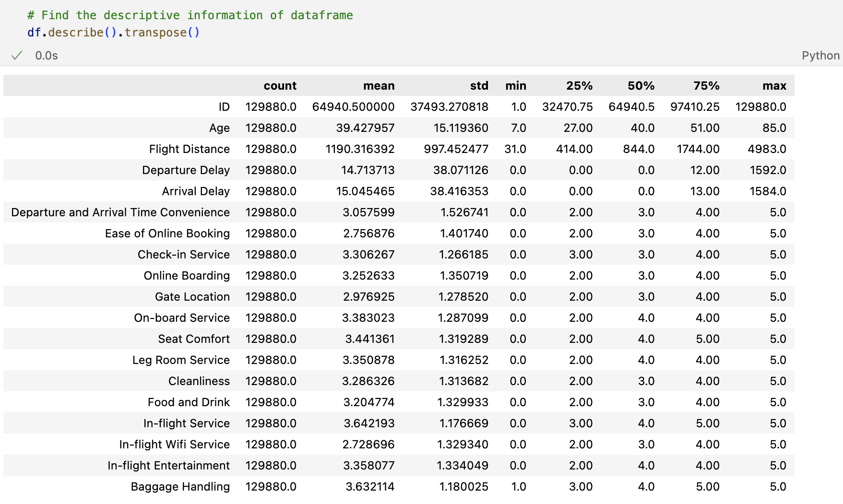843x504 pixels.
Task: Click ID 25% value 32470.75
Action: [567, 107]
